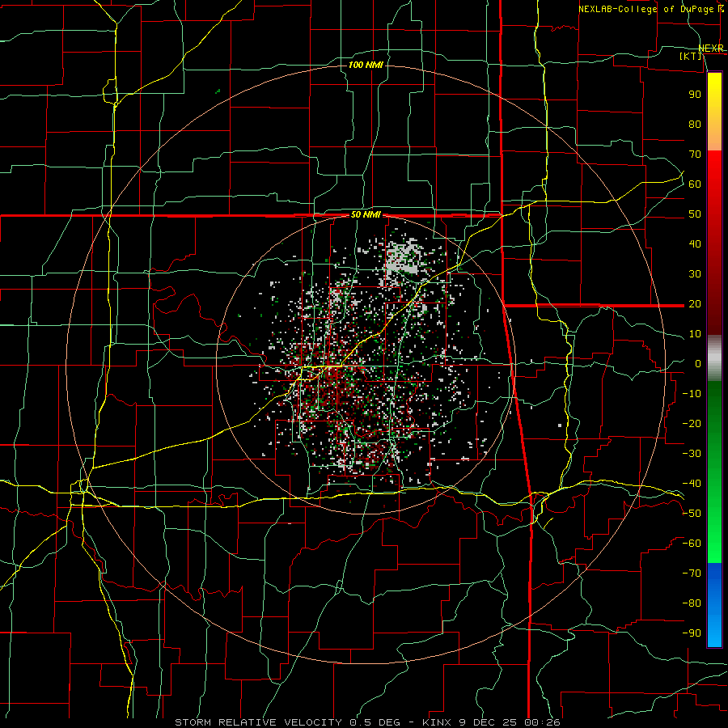The width and height of the screenshot is (728, 728).
Task: Click the -60 value on the velocity scale
Action: coord(692,544)
